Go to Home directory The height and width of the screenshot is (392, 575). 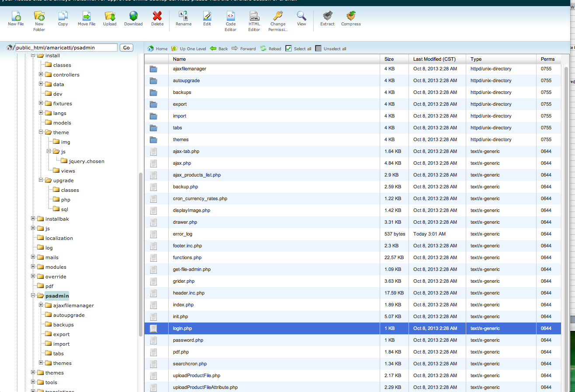(x=158, y=49)
